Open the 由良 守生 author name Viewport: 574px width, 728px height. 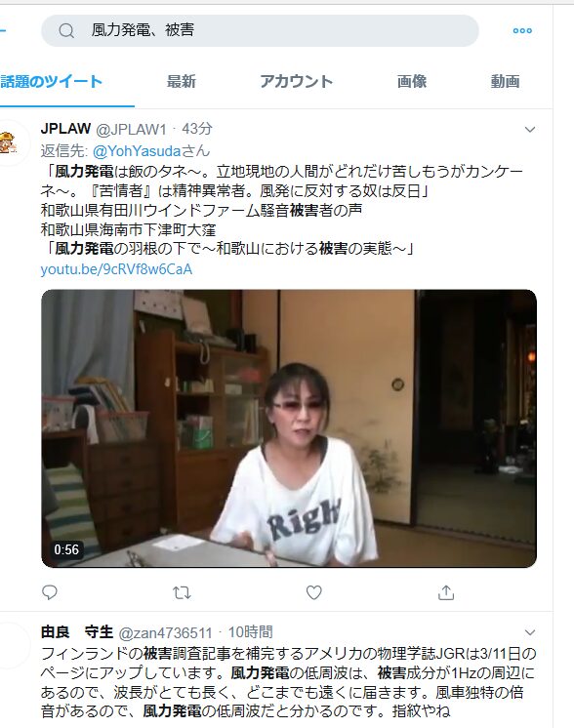tap(77, 632)
